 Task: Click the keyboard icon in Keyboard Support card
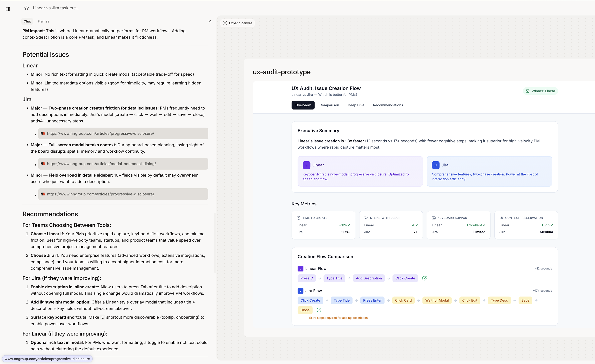[x=434, y=218]
